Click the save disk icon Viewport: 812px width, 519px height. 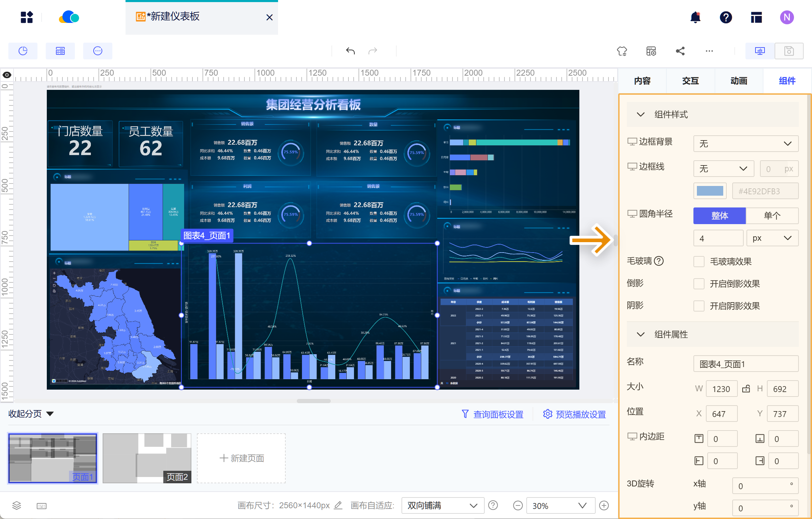click(x=789, y=51)
